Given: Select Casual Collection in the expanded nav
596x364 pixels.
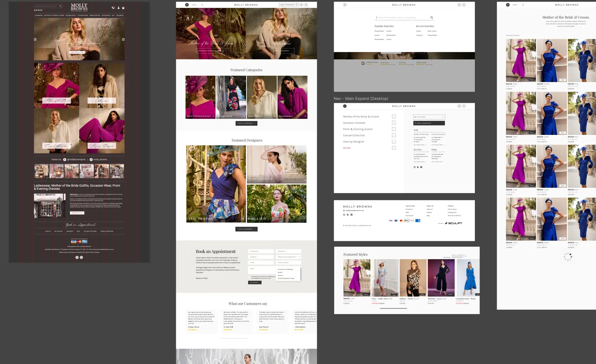Looking at the screenshot, I should (354, 135).
